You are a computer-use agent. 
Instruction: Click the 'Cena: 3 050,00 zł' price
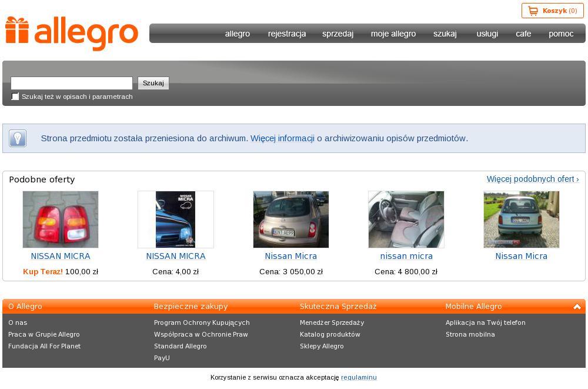tap(291, 271)
